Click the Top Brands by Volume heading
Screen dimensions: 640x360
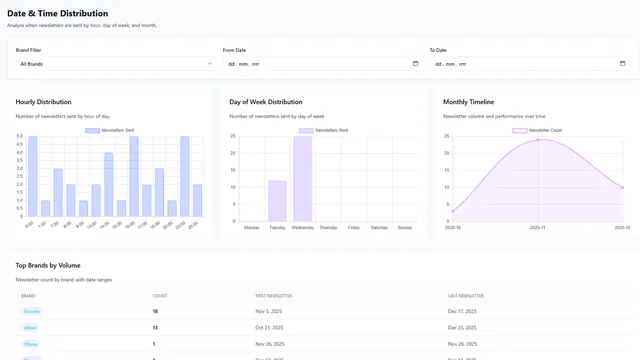click(48, 265)
